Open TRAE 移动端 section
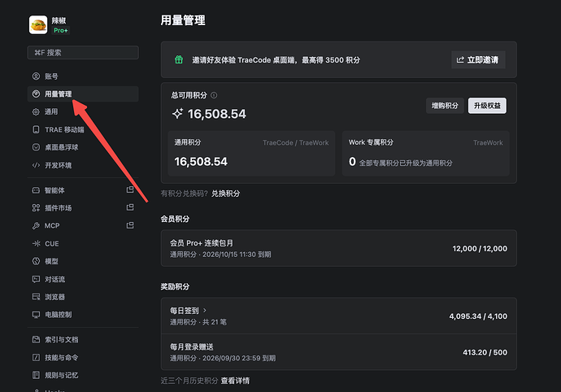The width and height of the screenshot is (561, 392). pos(83,129)
